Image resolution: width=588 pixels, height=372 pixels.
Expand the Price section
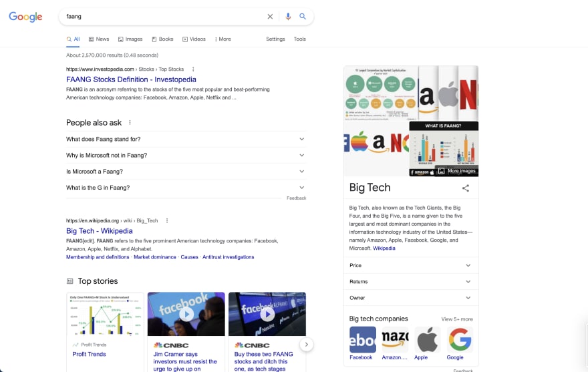[411, 266]
